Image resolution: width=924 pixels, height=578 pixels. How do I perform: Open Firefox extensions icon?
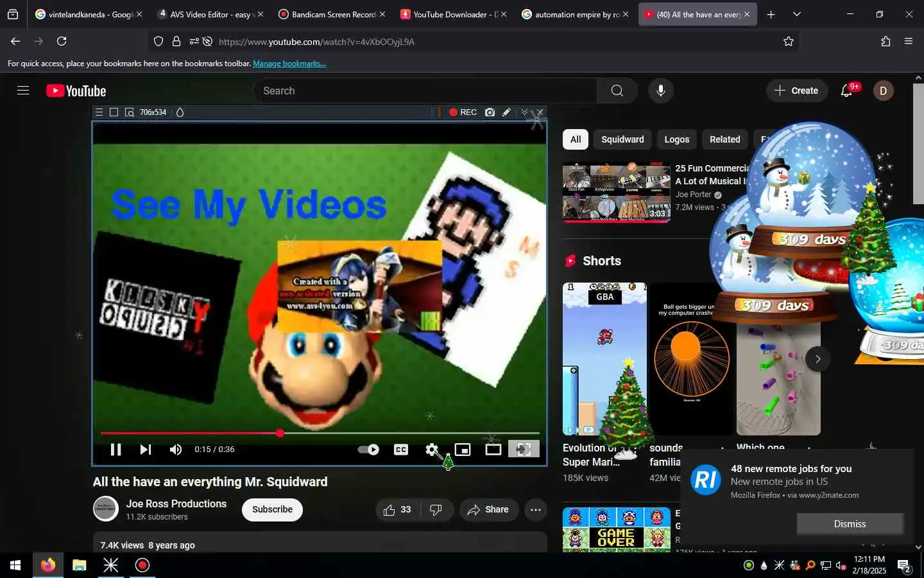click(x=886, y=41)
